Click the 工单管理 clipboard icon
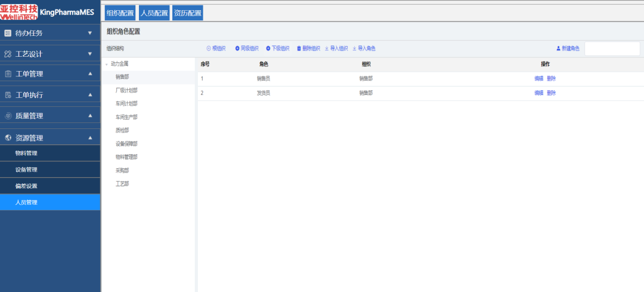The height and width of the screenshot is (292, 644). (8, 74)
